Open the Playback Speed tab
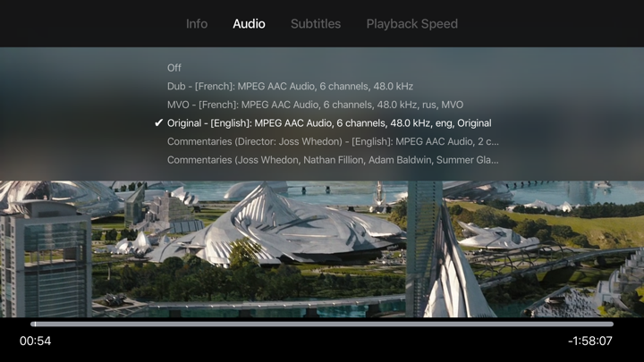Viewport: 644px width, 362px height. click(x=412, y=24)
